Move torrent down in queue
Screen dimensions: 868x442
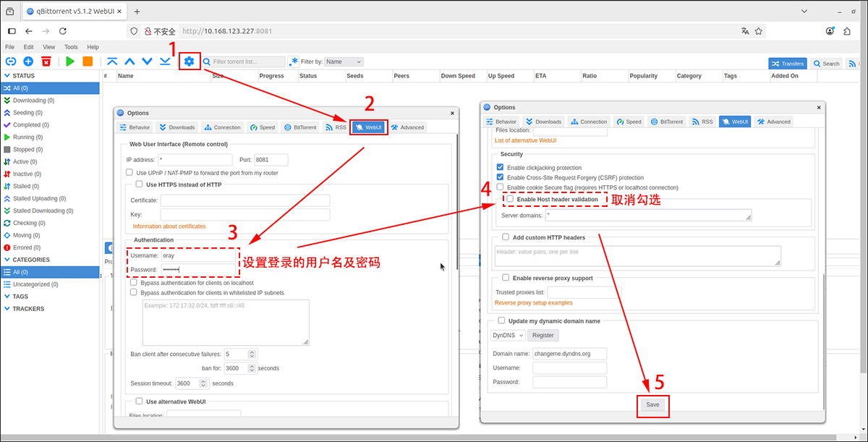(147, 61)
